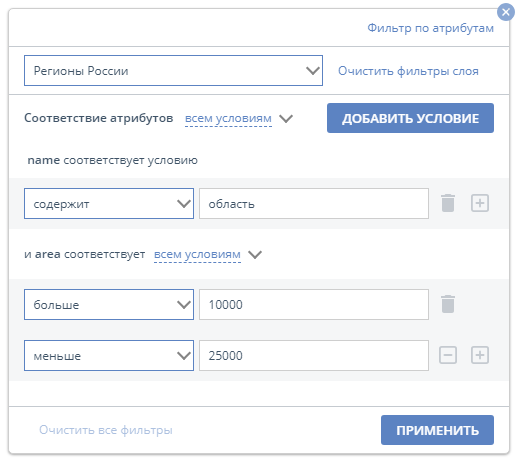Delete the name 'содержит' condition with trash icon
This screenshot has width=519, height=464.
pos(448,203)
